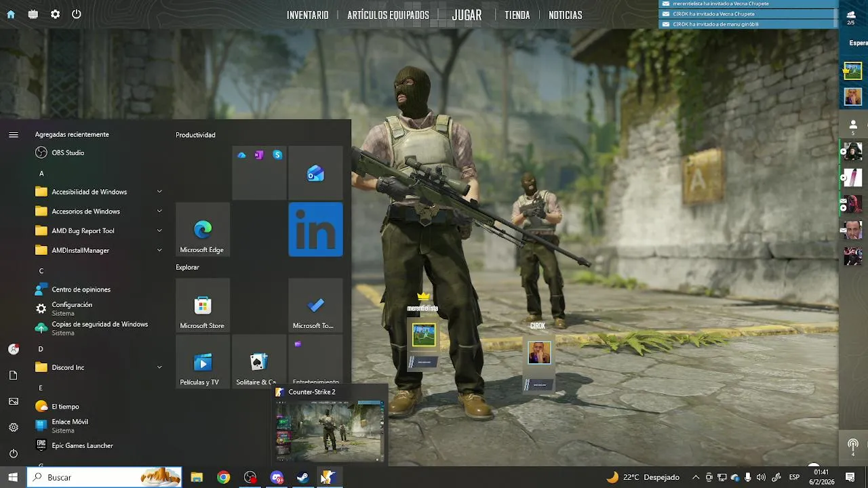
Task: Open File Explorer from the taskbar
Action: (x=197, y=477)
